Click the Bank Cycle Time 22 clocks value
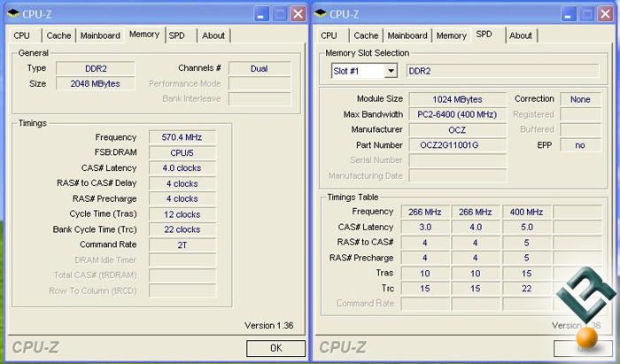Image resolution: width=620 pixels, height=364 pixels. pos(182,229)
